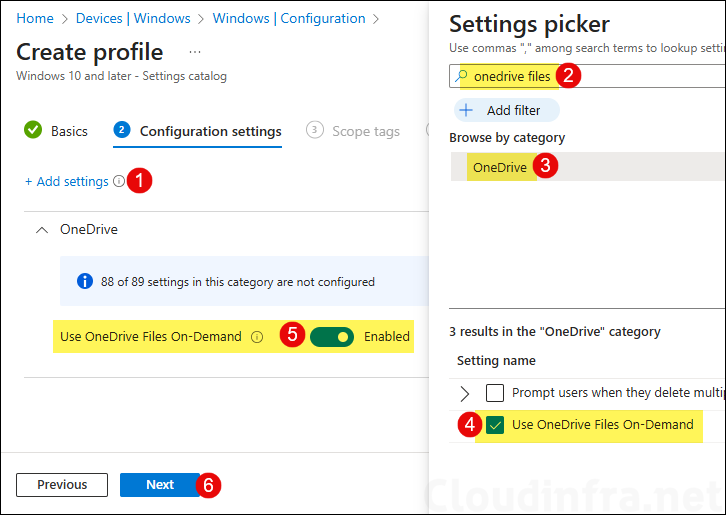
Task: Click the step 2 circle for Configuration settings
Action: pos(122,130)
